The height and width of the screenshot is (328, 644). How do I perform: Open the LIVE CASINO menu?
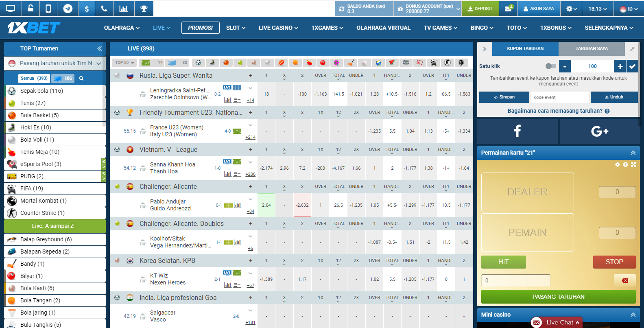click(278, 28)
